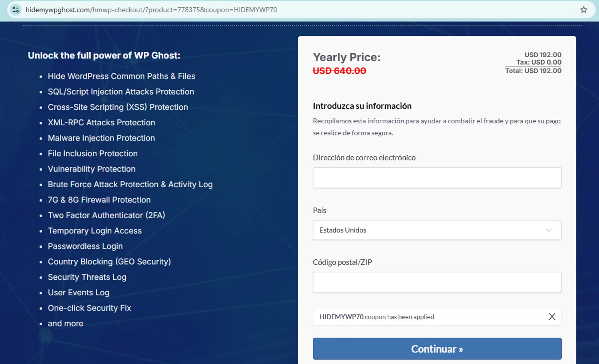
Task: Click 'Cross-Site Scripting (XSS) Protection' item
Action: 118,107
